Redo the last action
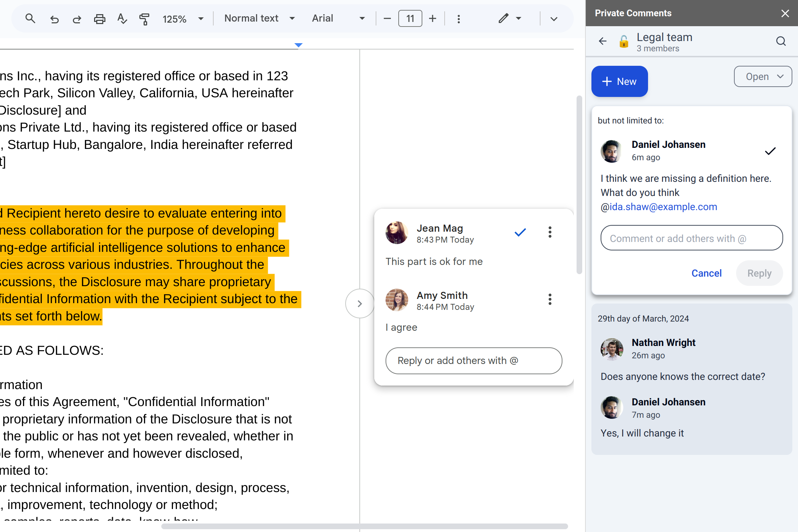 [x=77, y=19]
